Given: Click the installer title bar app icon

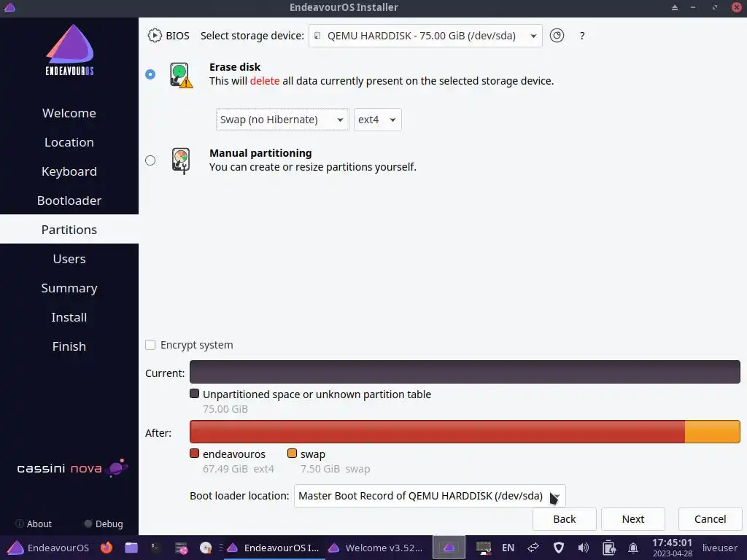Looking at the screenshot, I should (9, 7).
